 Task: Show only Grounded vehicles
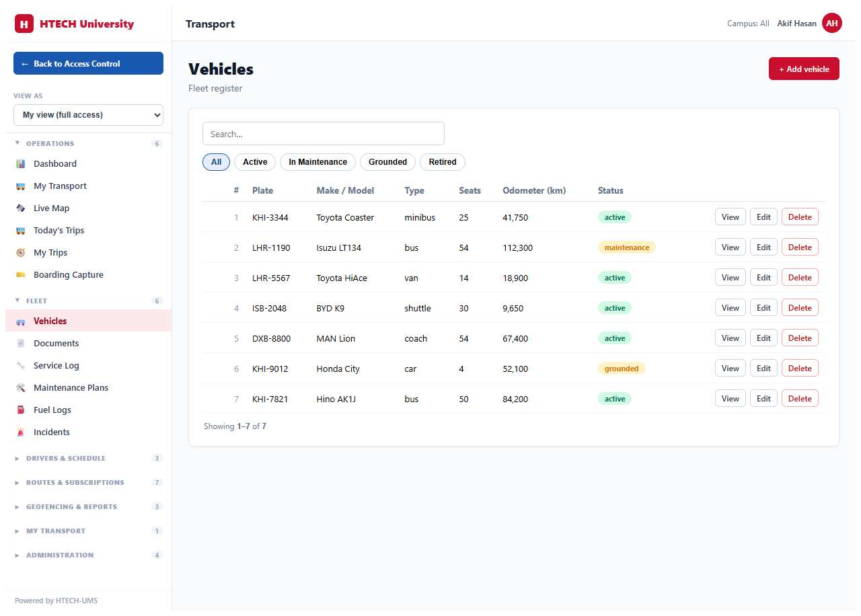pos(387,162)
